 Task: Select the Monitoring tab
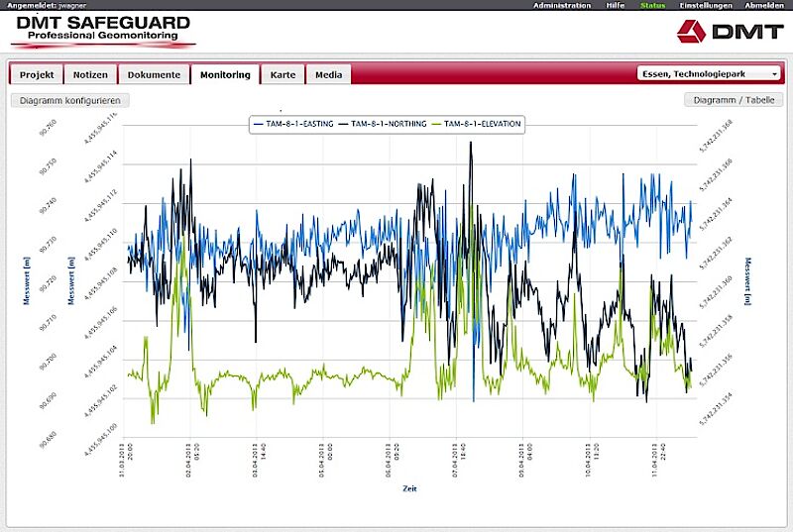point(224,74)
